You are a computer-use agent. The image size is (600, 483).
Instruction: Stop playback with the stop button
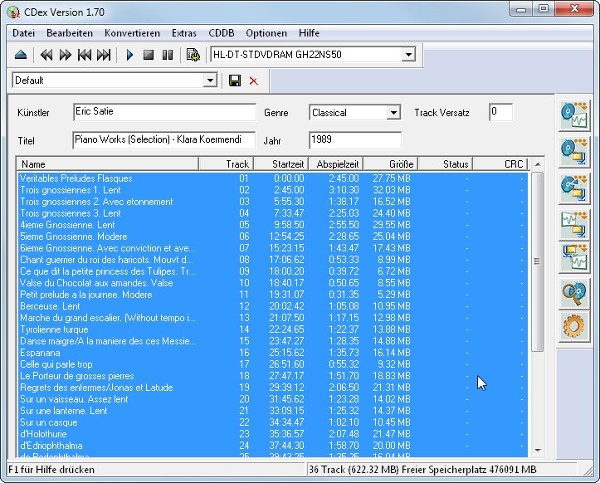click(149, 55)
